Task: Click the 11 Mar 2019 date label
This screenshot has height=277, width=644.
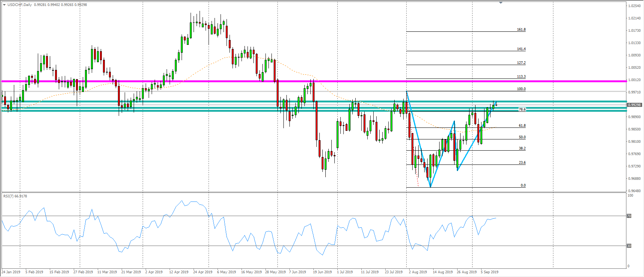Action: pos(107,272)
